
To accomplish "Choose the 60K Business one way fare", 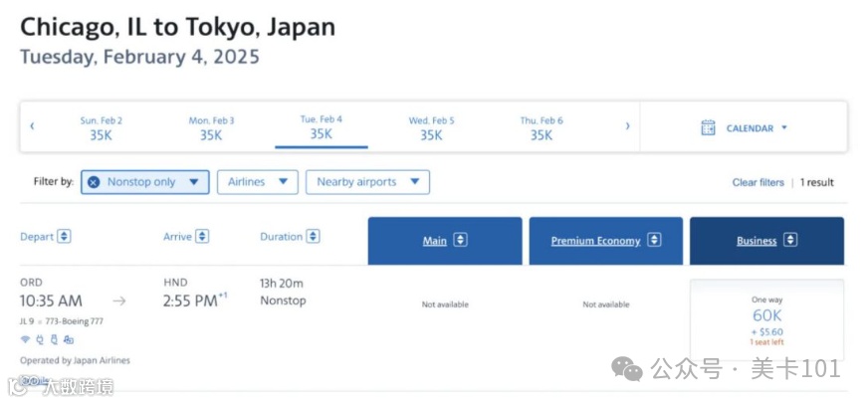I will pyautogui.click(x=766, y=320).
